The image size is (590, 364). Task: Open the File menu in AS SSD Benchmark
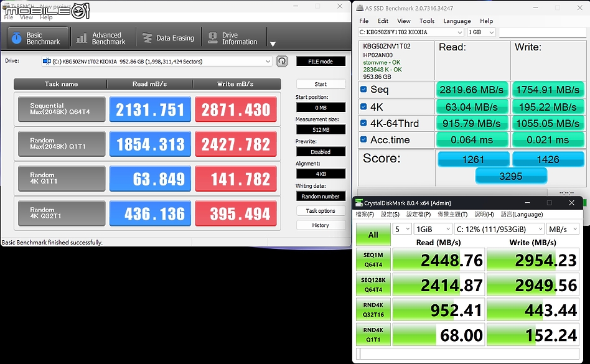[x=364, y=21]
